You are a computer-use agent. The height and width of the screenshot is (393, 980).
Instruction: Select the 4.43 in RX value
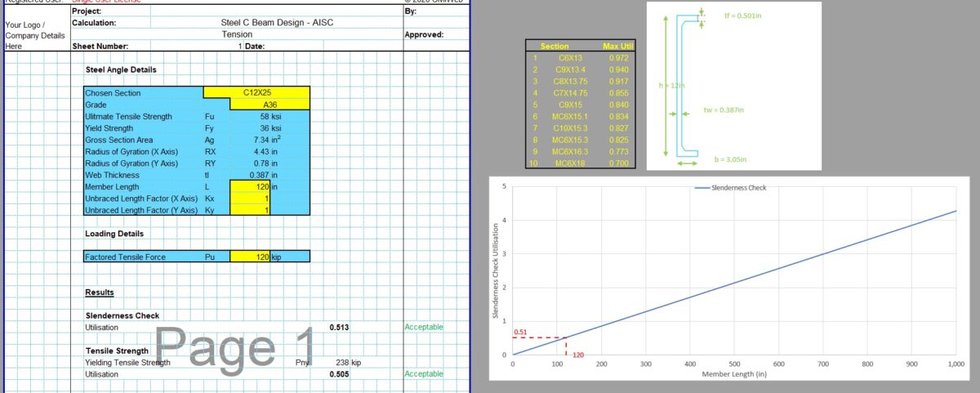[x=266, y=152]
